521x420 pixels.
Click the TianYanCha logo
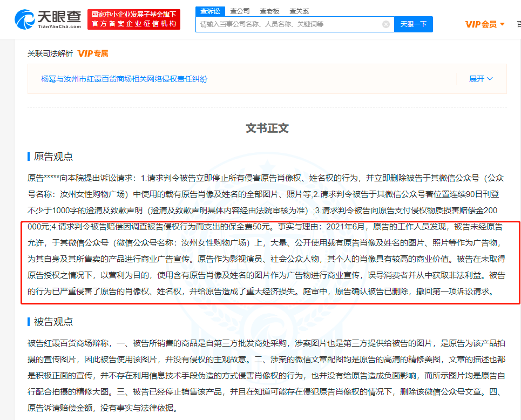(48, 19)
